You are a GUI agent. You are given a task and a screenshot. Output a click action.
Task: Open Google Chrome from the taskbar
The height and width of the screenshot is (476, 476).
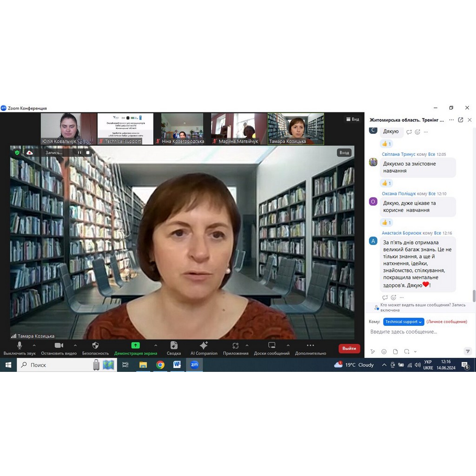[160, 365]
